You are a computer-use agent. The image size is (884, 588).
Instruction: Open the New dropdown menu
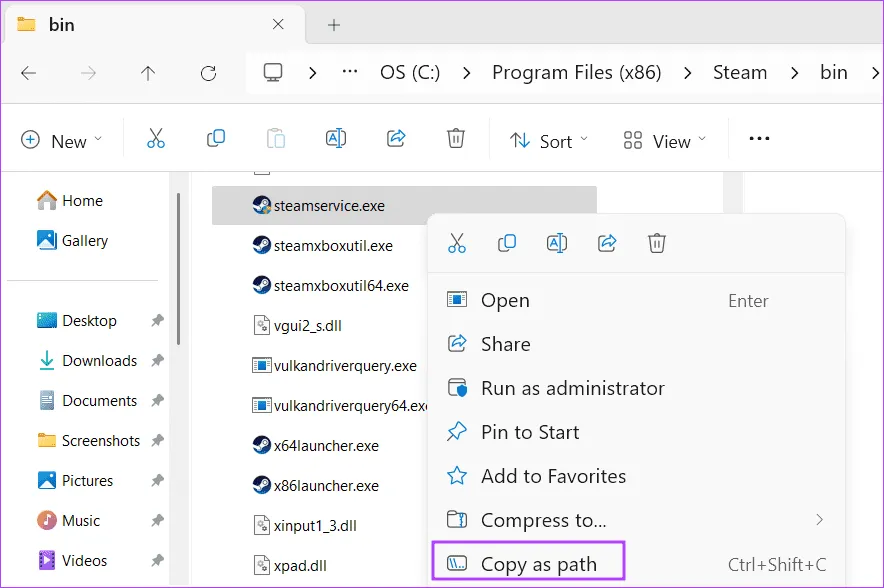(61, 140)
